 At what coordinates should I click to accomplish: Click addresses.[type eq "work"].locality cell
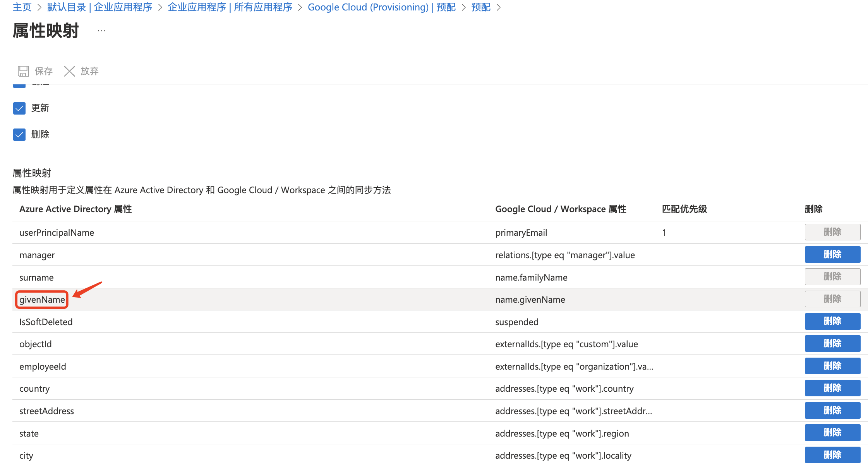point(563,456)
